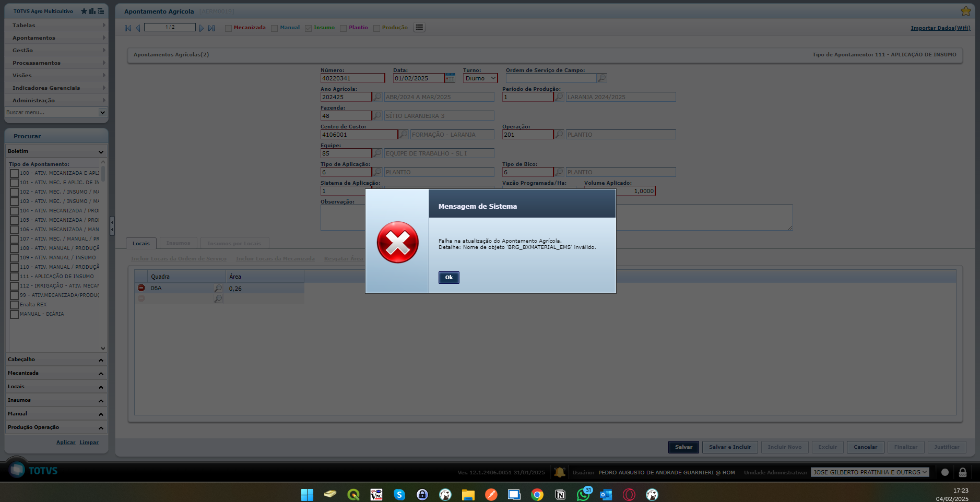Open the Apontamentos menu

(56, 38)
